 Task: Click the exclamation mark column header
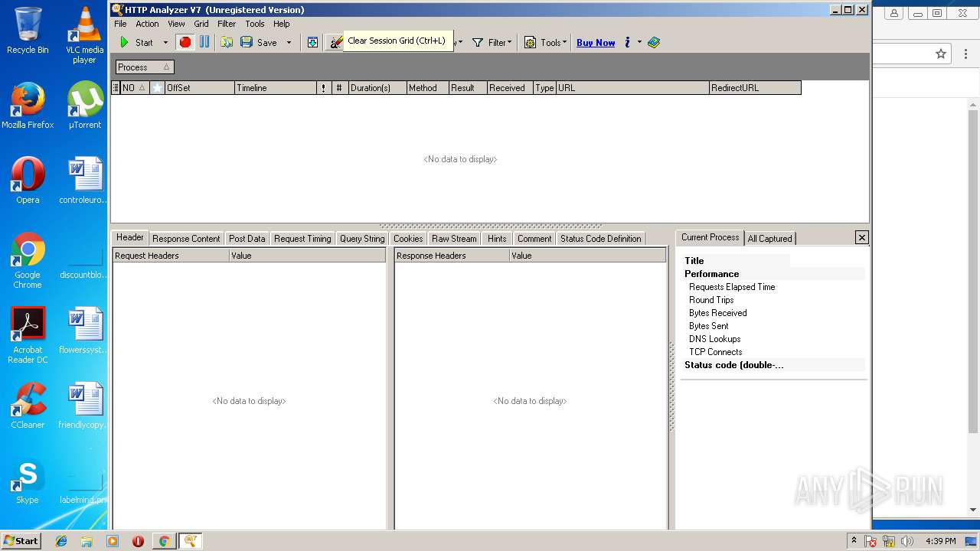[x=324, y=88]
